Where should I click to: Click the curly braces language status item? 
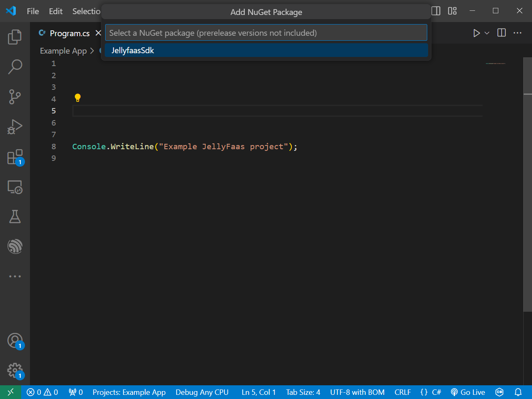tap(424, 392)
